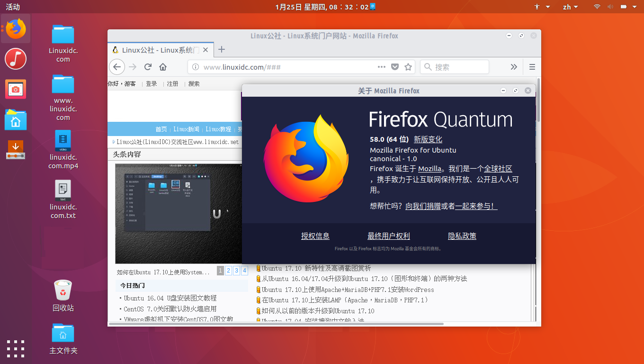
Task: Click the 一起来参与 get involved link
Action: pyautogui.click(x=476, y=206)
